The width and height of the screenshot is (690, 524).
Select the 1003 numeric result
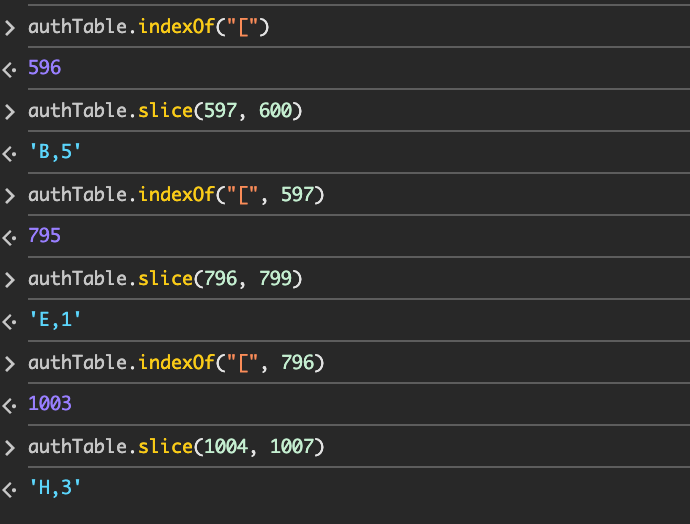(x=50, y=405)
